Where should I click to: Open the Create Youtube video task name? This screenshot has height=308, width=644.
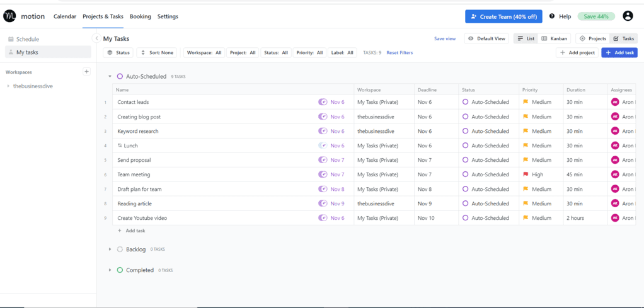142,218
